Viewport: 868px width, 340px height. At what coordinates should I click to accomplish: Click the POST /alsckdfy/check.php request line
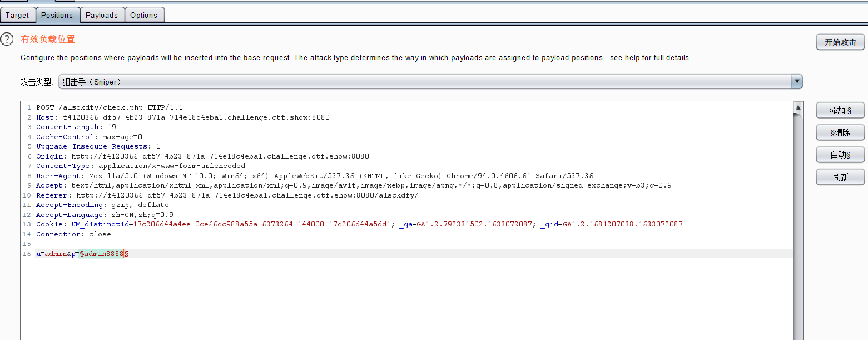[110, 107]
